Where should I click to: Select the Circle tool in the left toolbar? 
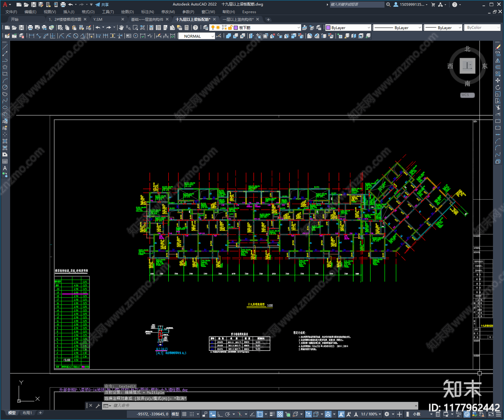[x=5, y=87]
